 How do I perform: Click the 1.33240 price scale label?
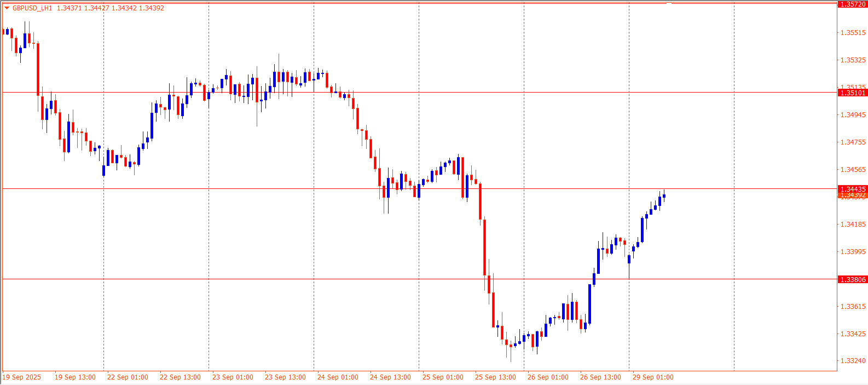click(x=853, y=361)
